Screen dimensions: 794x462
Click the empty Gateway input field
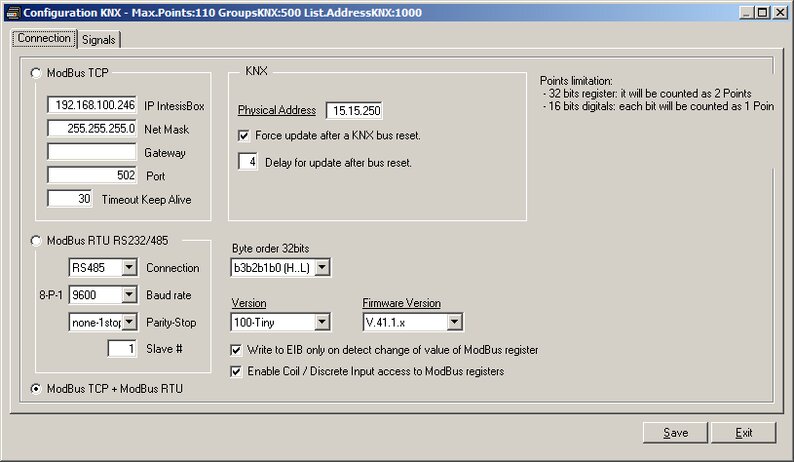tap(91, 152)
